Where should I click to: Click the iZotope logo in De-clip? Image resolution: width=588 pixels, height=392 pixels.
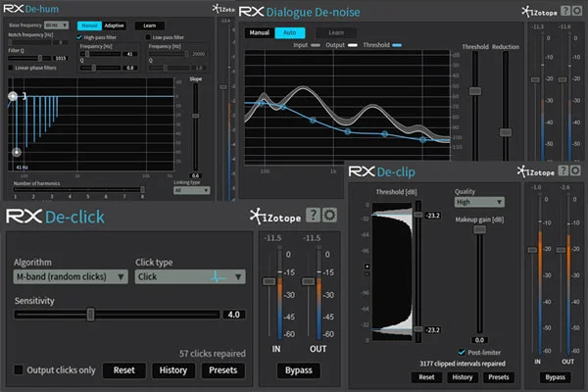click(536, 171)
